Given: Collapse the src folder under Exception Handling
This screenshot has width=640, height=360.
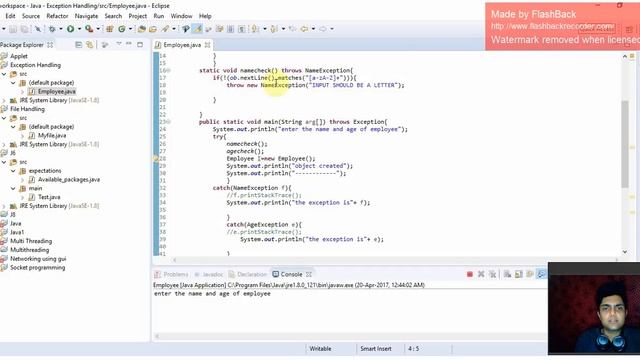Looking at the screenshot, I should tap(4, 74).
